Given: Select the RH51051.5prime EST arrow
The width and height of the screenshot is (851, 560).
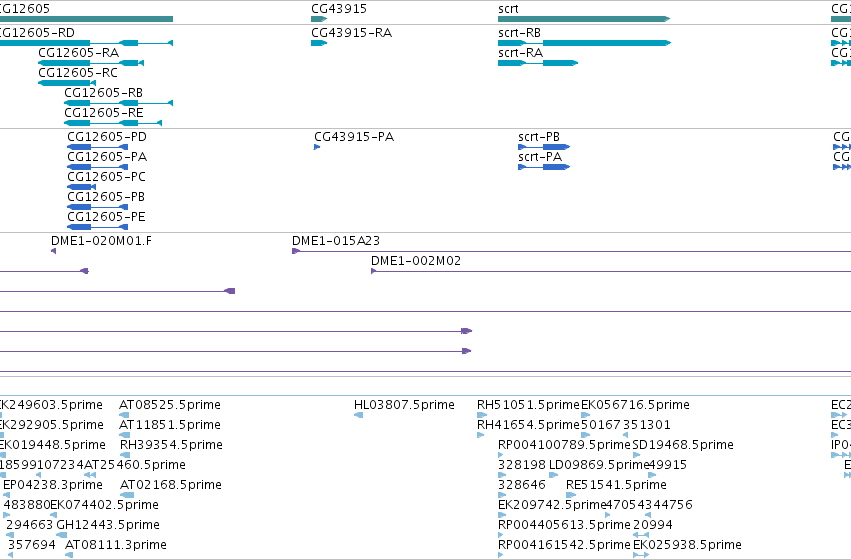Looking at the screenshot, I should (482, 415).
